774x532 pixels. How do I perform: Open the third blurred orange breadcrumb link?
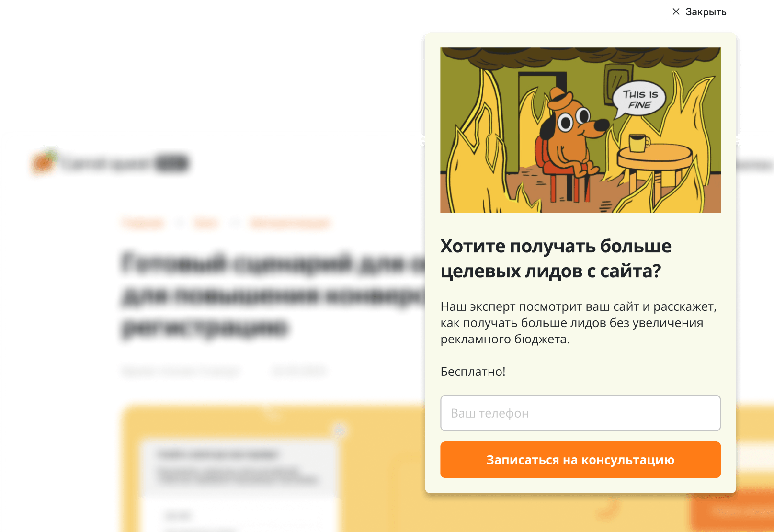click(x=290, y=223)
